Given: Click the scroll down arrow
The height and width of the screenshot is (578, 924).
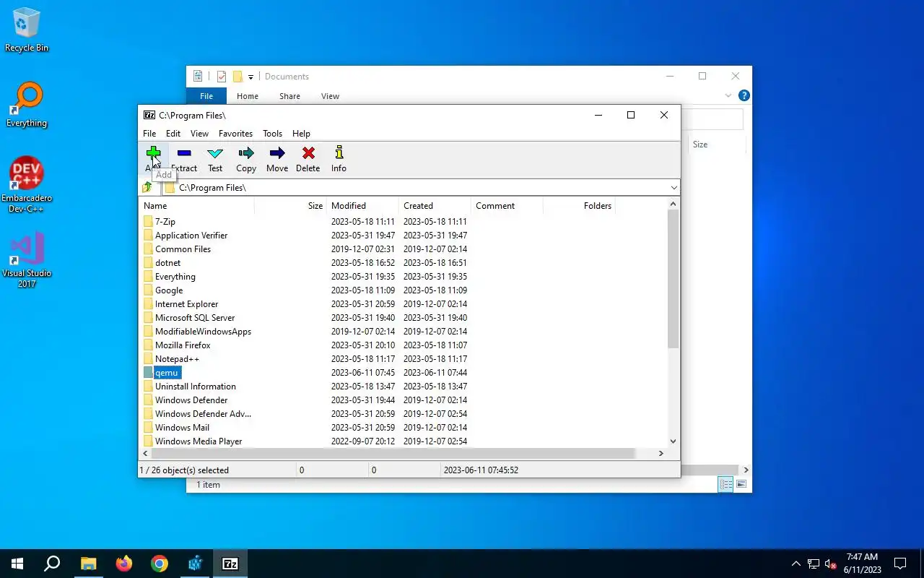Looking at the screenshot, I should click(673, 441).
